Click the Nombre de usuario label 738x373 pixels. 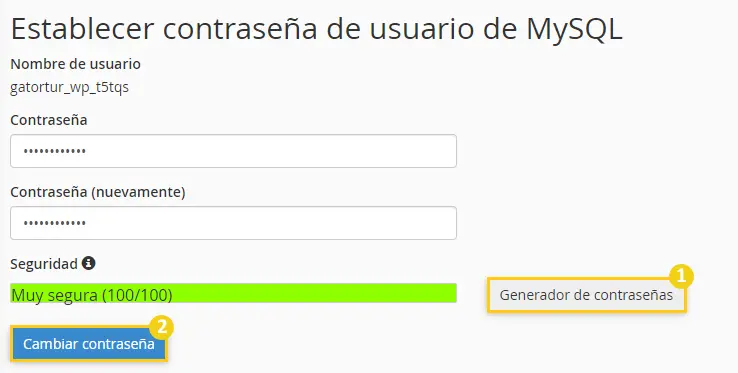75,64
